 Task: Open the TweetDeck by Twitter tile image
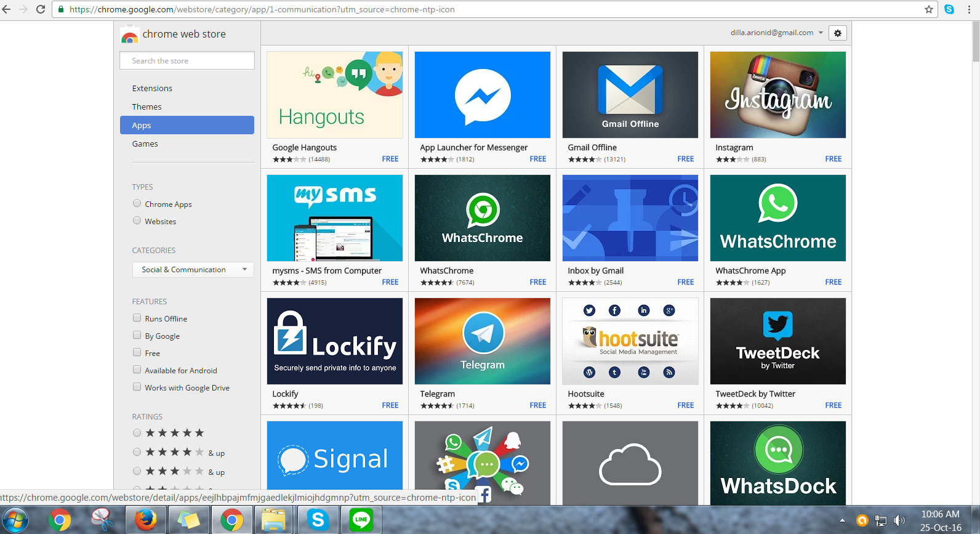click(x=778, y=341)
